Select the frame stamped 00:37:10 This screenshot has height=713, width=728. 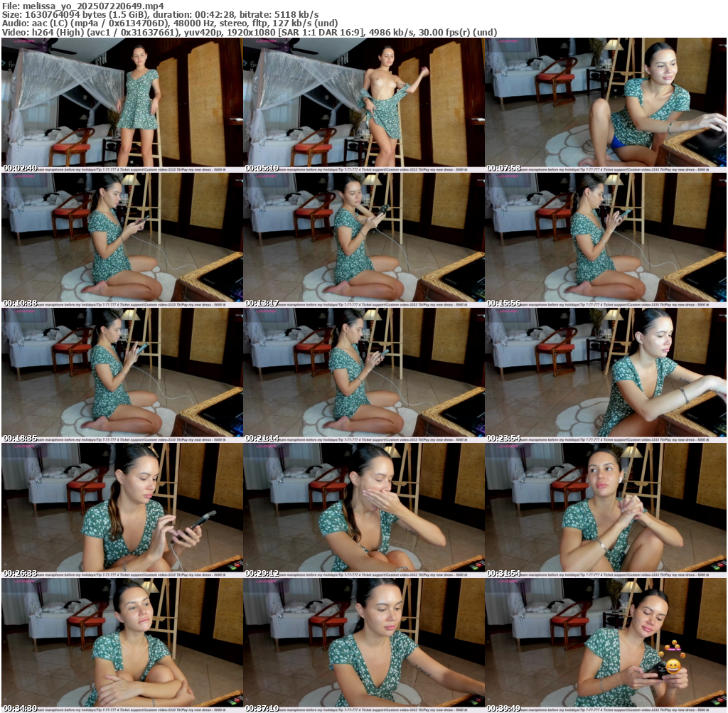(x=363, y=645)
